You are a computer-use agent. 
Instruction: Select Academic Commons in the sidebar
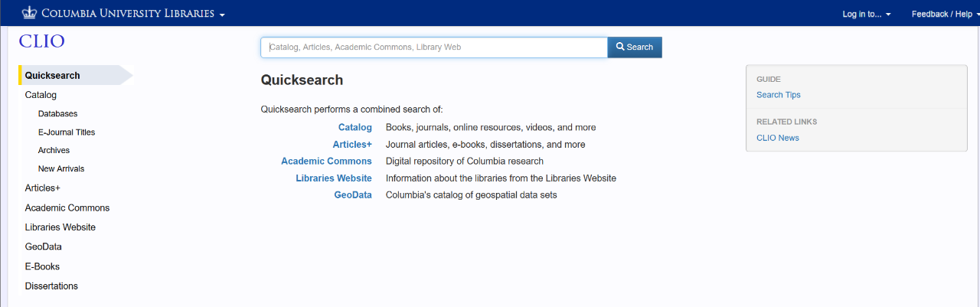point(67,207)
